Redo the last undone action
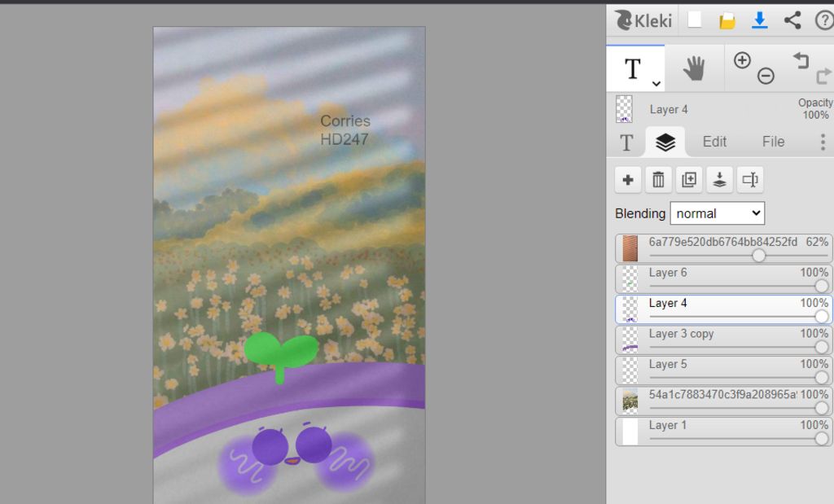Image resolution: width=834 pixels, height=504 pixels. tap(823, 77)
